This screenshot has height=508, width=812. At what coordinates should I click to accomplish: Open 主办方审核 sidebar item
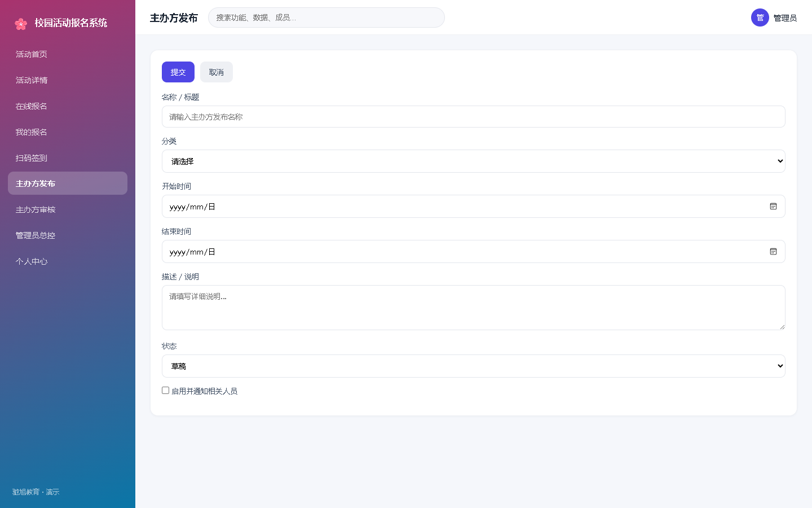tap(68, 209)
